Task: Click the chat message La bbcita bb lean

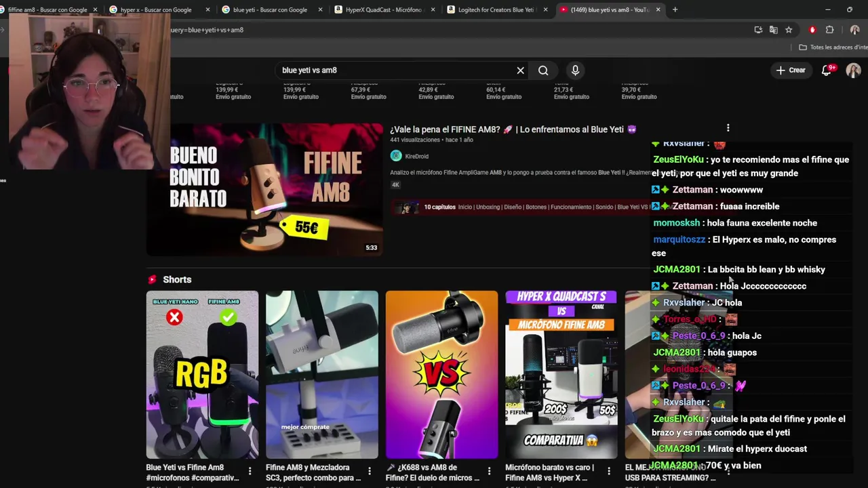Action: tap(766, 270)
